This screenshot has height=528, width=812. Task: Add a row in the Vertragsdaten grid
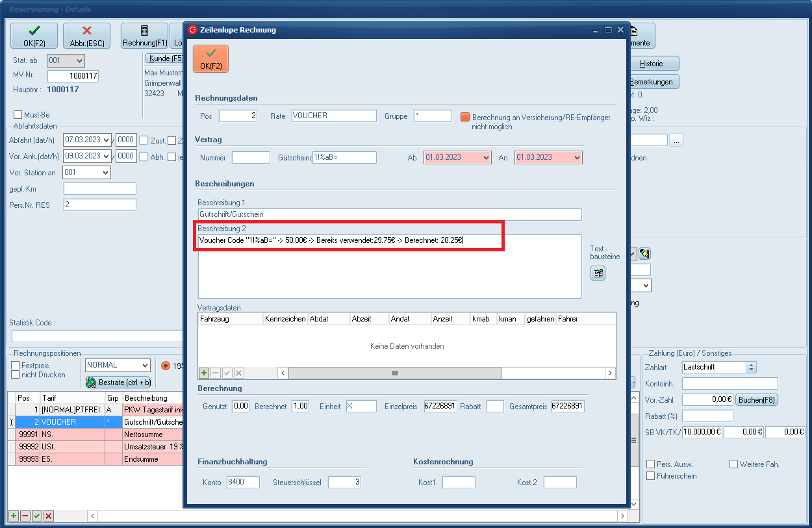[x=204, y=373]
